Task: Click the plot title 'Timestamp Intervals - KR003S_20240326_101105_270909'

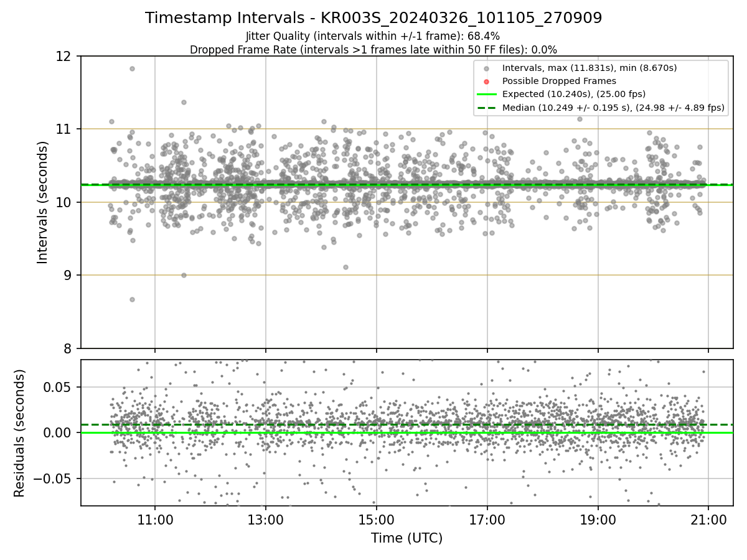Action: tap(374, 18)
